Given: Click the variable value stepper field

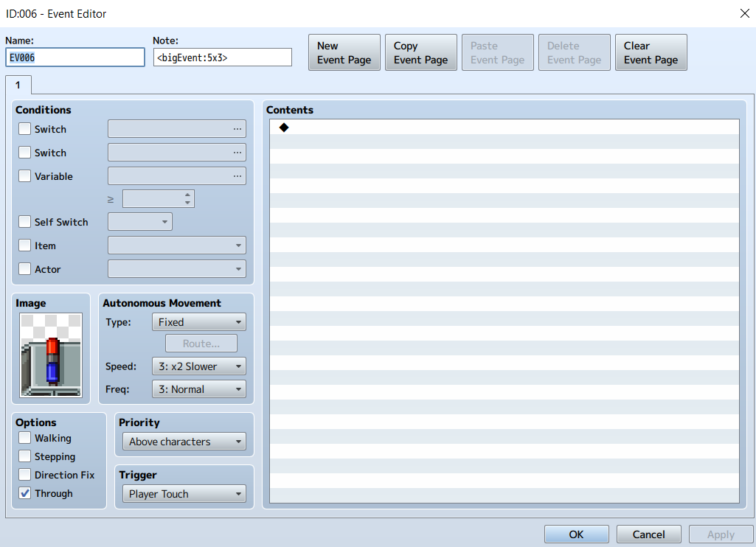Looking at the screenshot, I should (158, 198).
